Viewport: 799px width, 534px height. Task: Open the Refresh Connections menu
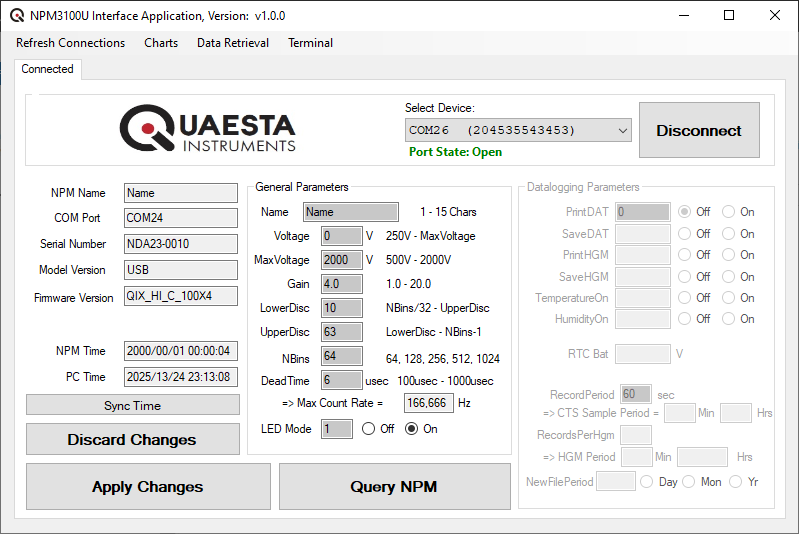pos(70,43)
